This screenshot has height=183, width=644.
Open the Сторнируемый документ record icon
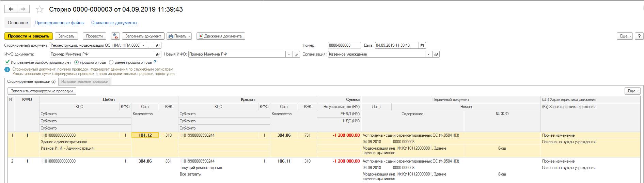pos(158,45)
